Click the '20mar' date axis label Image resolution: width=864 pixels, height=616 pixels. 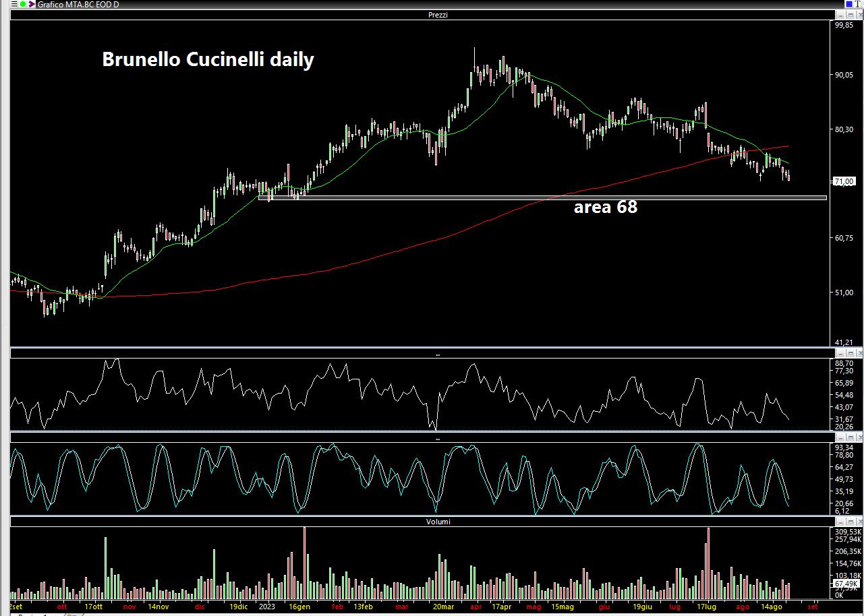[443, 607]
